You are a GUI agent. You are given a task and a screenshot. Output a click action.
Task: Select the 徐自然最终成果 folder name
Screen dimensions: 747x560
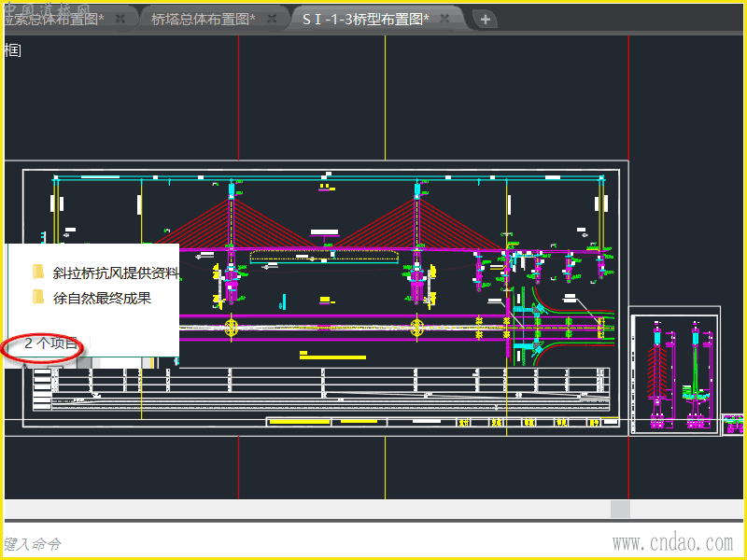coord(102,298)
